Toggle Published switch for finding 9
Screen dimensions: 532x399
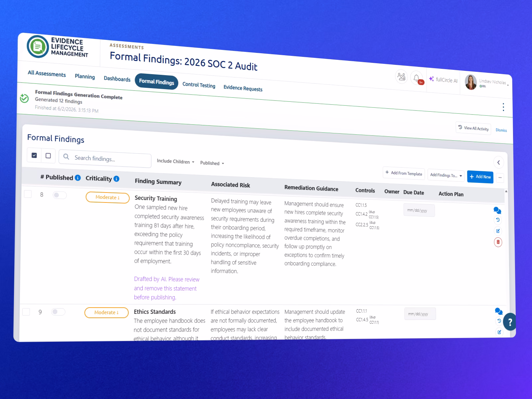(58, 312)
